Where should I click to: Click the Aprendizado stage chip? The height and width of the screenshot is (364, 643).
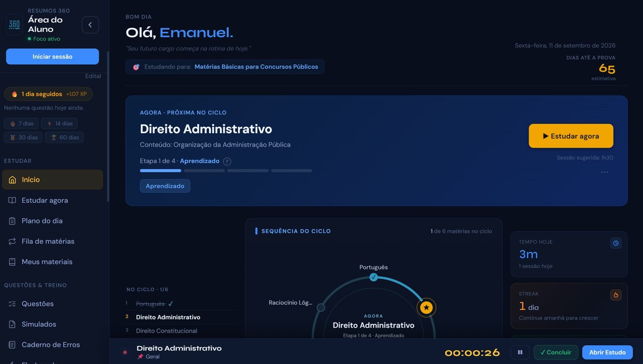[165, 186]
